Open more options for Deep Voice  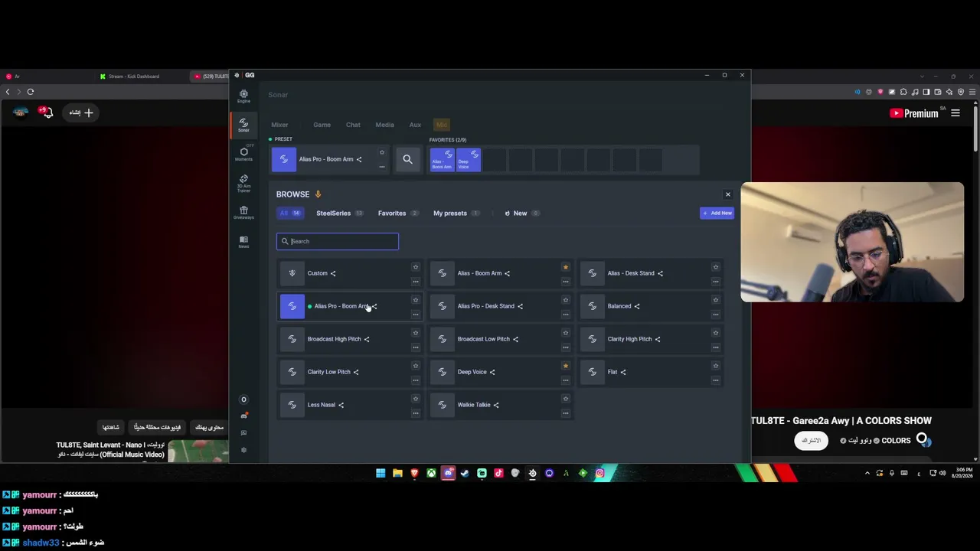click(566, 380)
